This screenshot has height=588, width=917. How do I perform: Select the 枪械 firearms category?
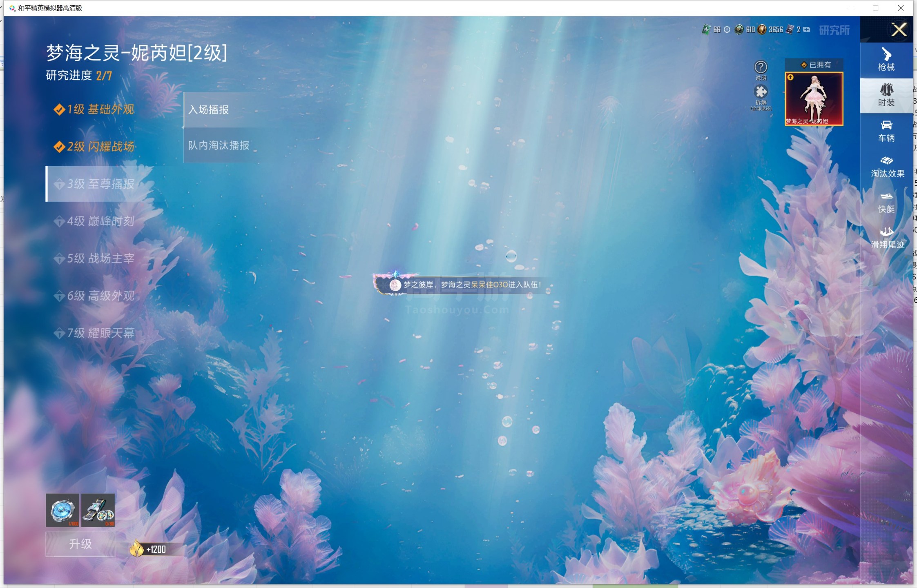pos(886,60)
